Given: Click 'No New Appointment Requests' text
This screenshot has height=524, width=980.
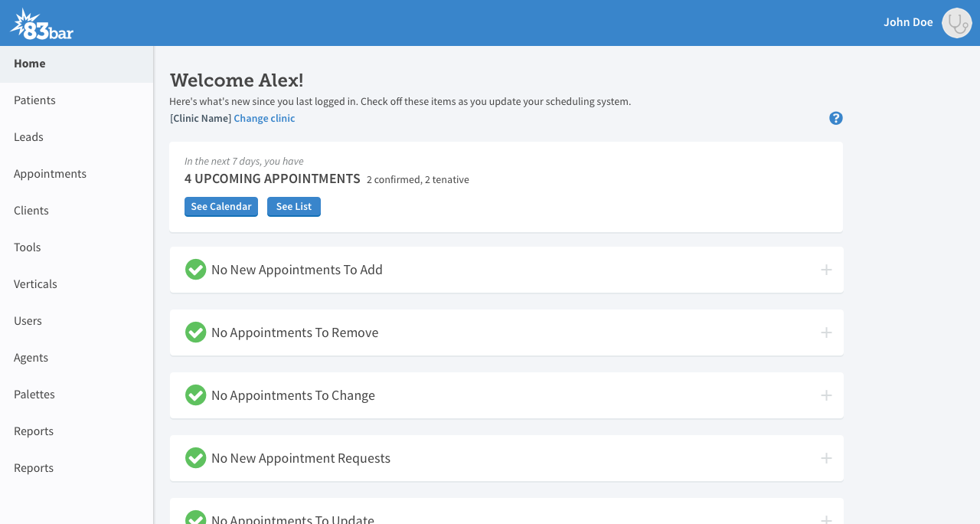Looking at the screenshot, I should click(301, 458).
